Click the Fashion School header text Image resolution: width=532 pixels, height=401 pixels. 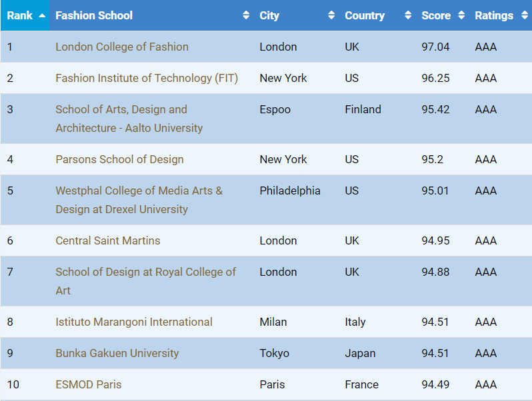[94, 15]
